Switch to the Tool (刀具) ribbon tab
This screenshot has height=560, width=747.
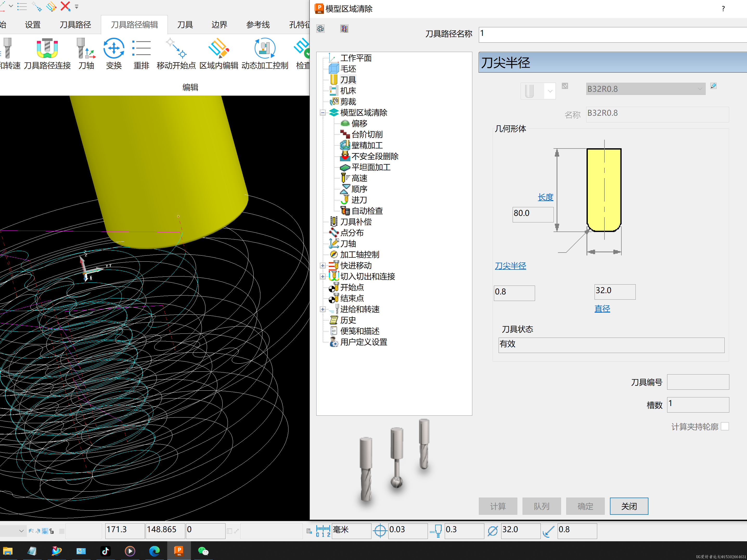tap(185, 25)
